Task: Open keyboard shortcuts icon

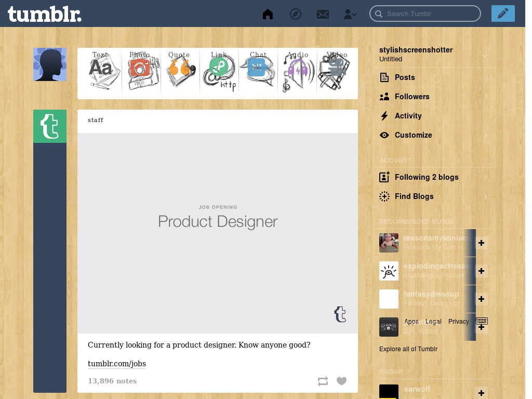Action: [482, 321]
